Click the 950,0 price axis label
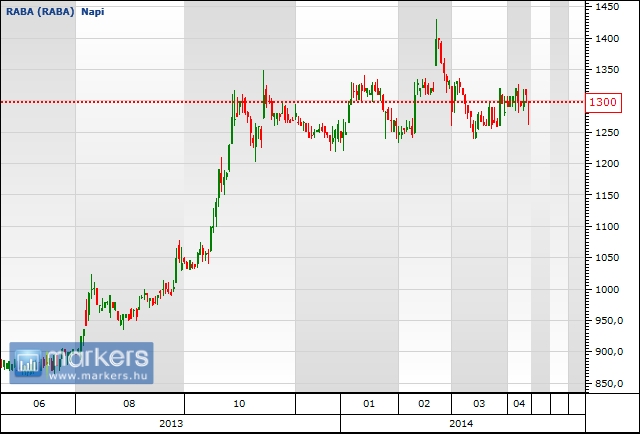The height and width of the screenshot is (434, 640). pos(608,321)
